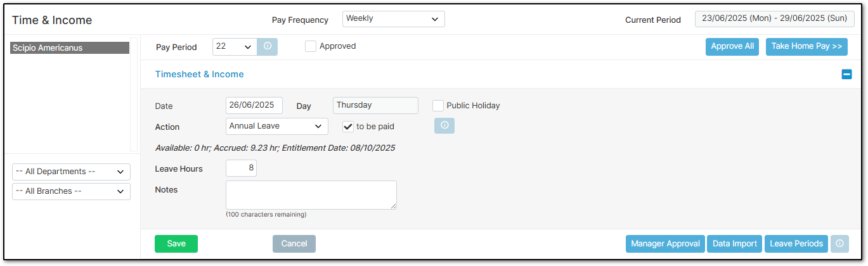Collapse the Timesheet & Income section
Viewport: 868px width, 266px height.
tap(846, 74)
